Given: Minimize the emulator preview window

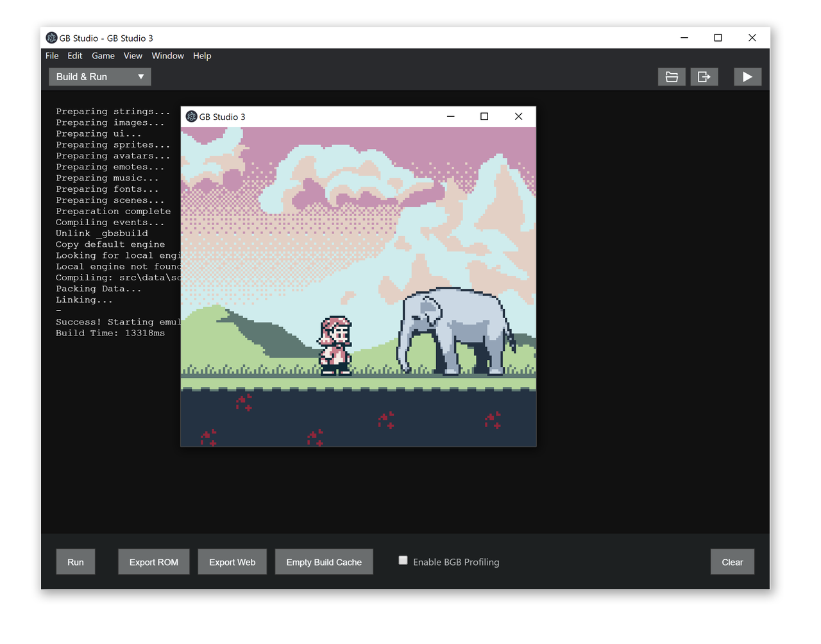Looking at the screenshot, I should 450,117.
